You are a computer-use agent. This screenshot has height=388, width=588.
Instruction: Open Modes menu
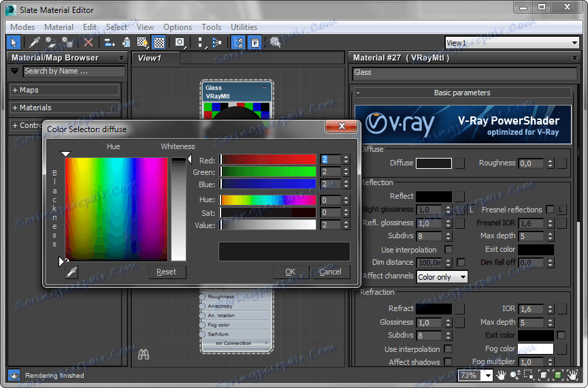point(22,27)
